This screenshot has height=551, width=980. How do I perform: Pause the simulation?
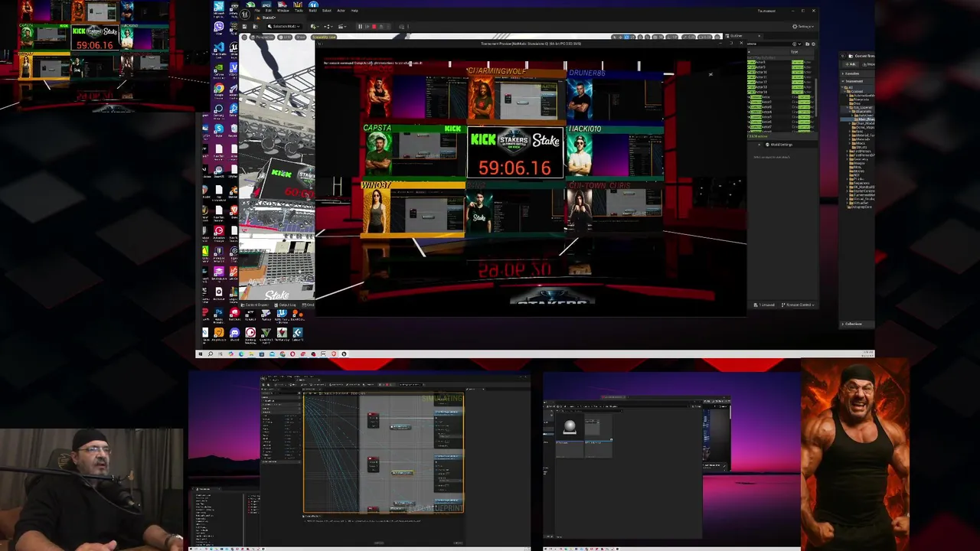360,26
